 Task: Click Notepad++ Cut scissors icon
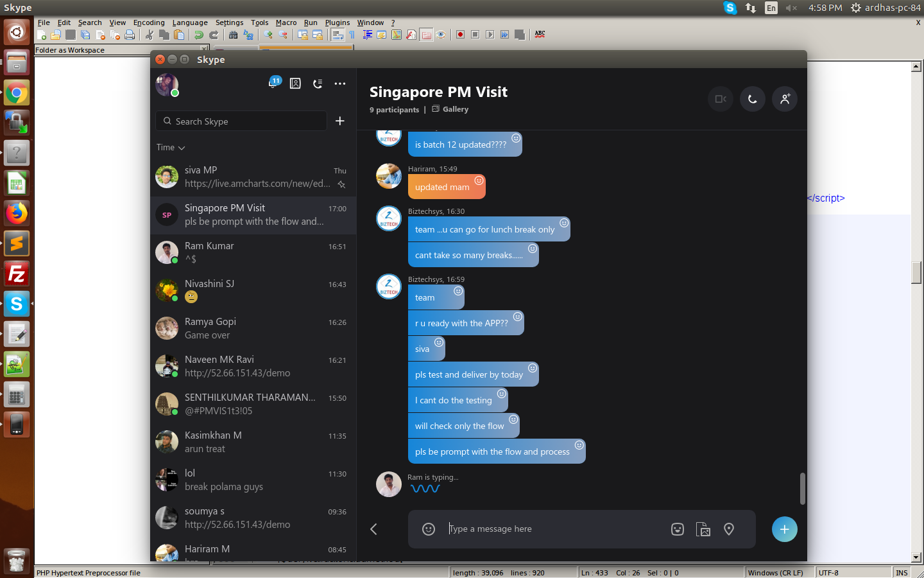pos(150,35)
